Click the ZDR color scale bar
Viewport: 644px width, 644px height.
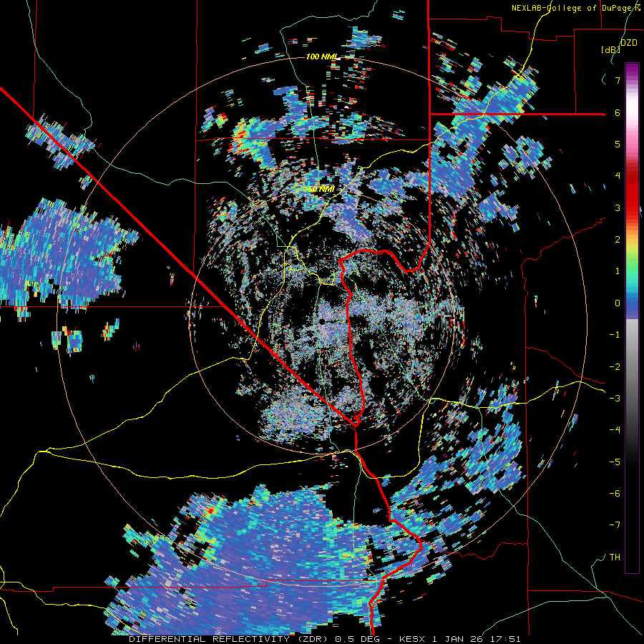632,318
